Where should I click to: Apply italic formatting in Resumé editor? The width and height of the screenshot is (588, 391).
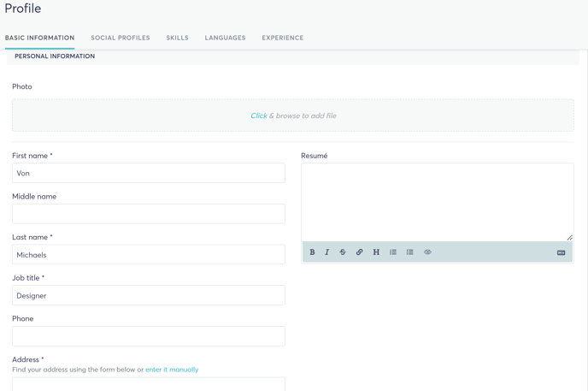pyautogui.click(x=327, y=252)
